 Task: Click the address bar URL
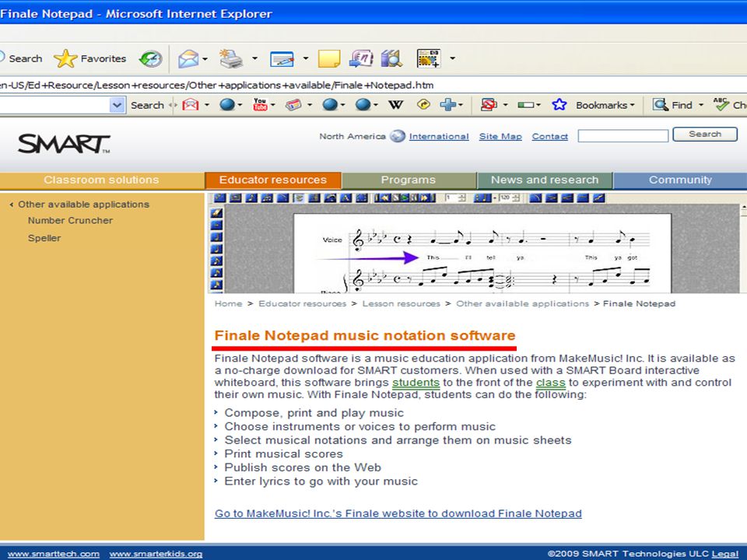coord(217,86)
